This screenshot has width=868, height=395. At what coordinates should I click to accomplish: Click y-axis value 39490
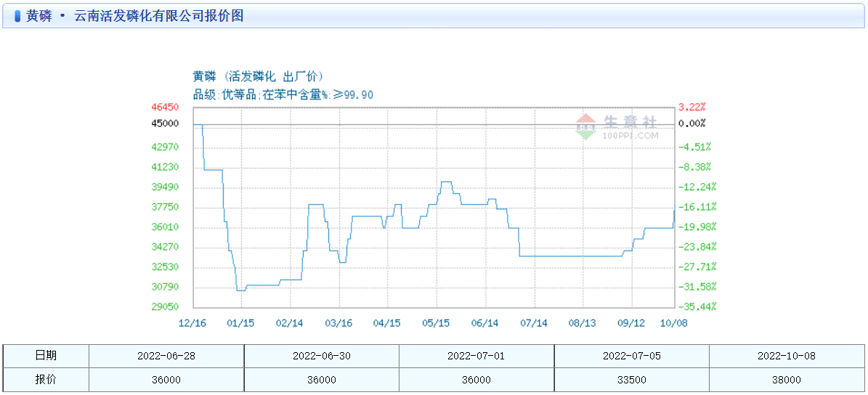(x=166, y=187)
